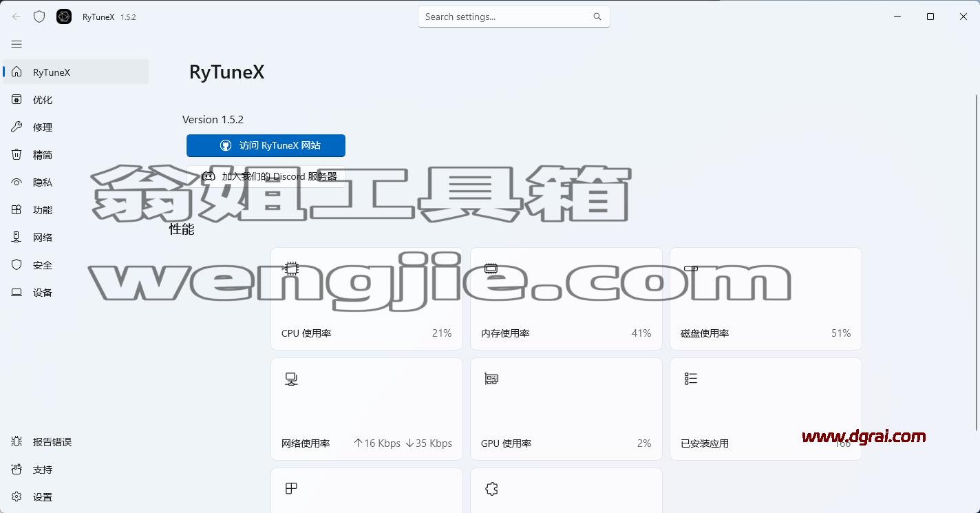The image size is (980, 513).
Task: Click the memory module icon
Action: tap(491, 269)
